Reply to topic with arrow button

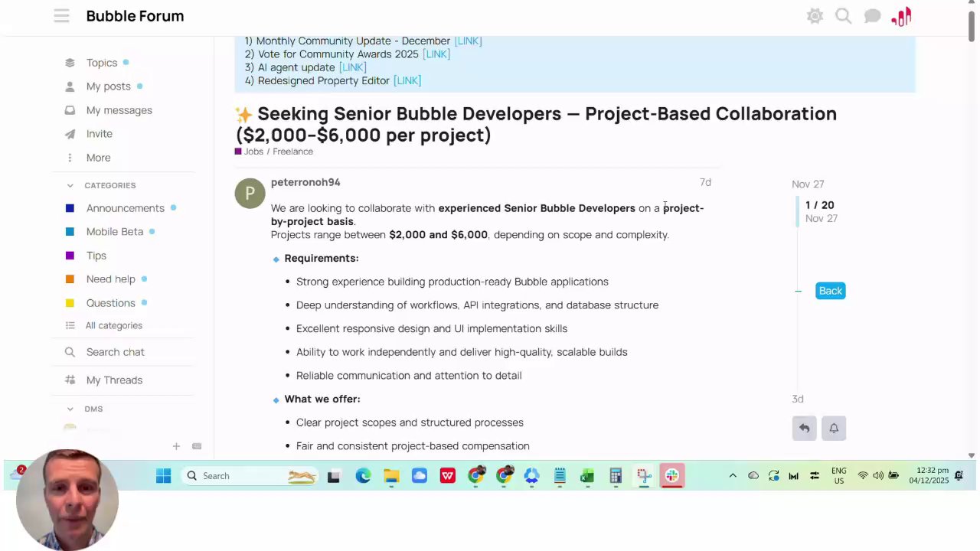804,429
